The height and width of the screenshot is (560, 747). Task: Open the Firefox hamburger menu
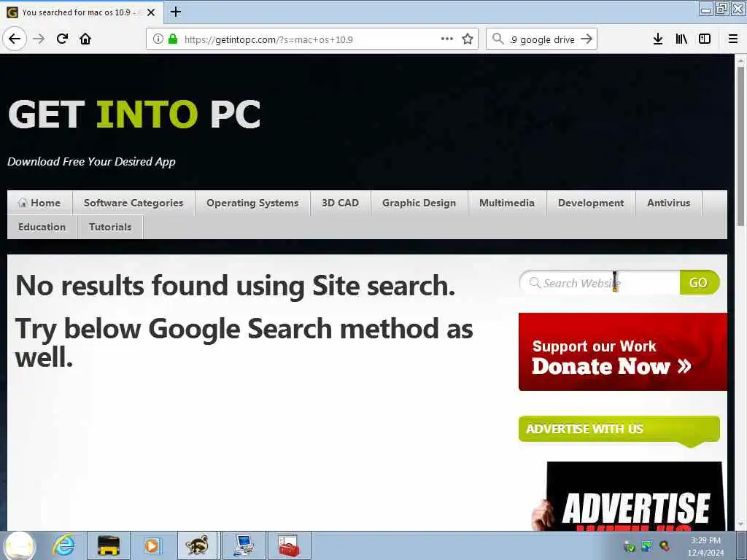coord(732,39)
